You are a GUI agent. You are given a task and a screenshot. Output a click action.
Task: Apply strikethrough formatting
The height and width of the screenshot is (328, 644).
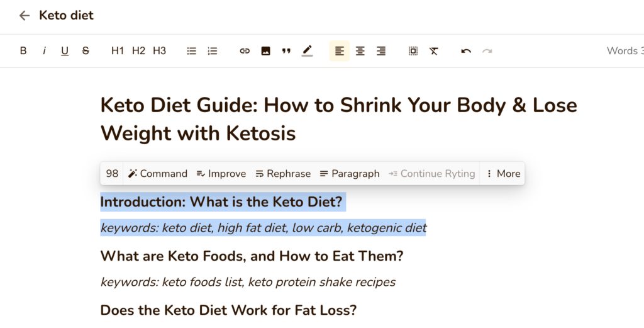click(x=86, y=51)
